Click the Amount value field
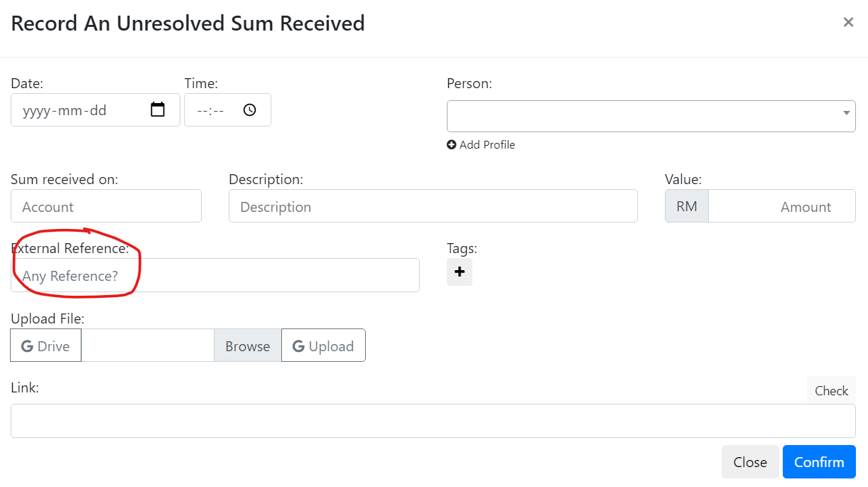Viewport: 868px width, 487px height. click(782, 206)
